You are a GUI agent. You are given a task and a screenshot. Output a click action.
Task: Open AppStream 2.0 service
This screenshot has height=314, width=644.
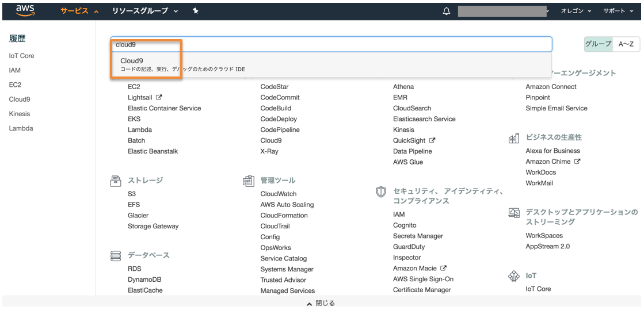pos(547,246)
